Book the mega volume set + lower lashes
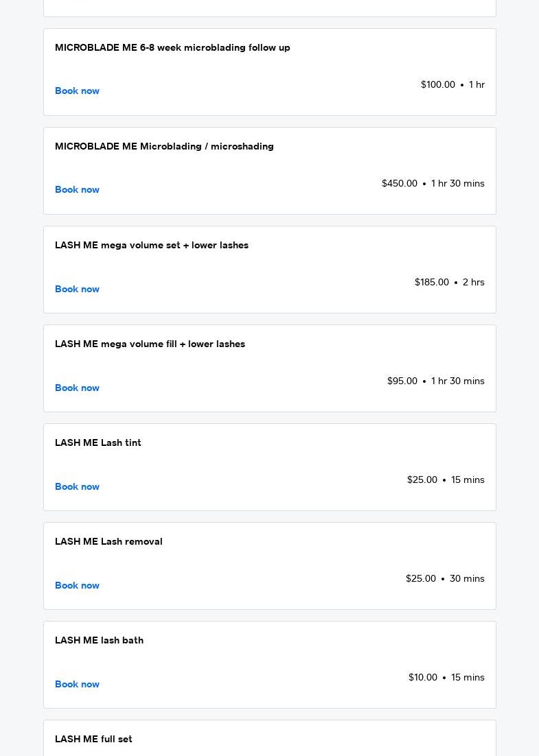This screenshot has height=756, width=539. (x=77, y=289)
